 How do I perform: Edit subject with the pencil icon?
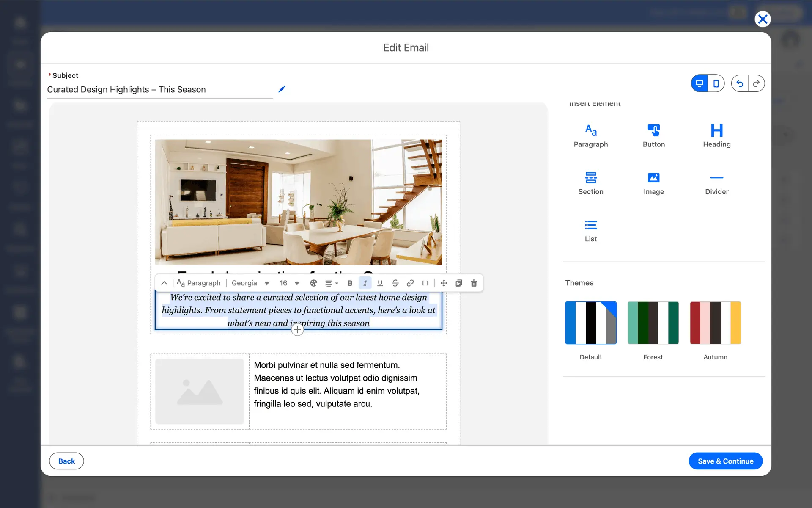click(282, 89)
